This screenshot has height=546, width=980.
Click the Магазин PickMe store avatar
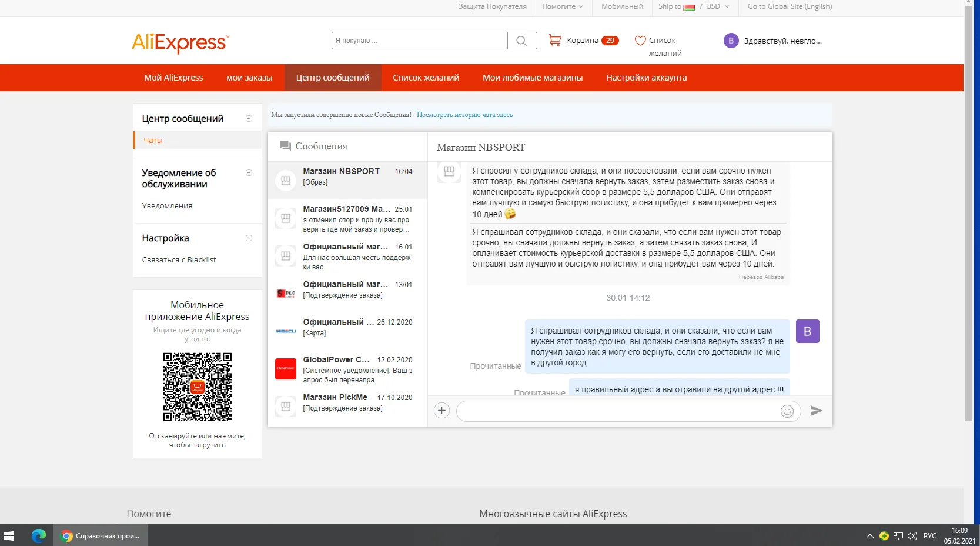click(286, 407)
